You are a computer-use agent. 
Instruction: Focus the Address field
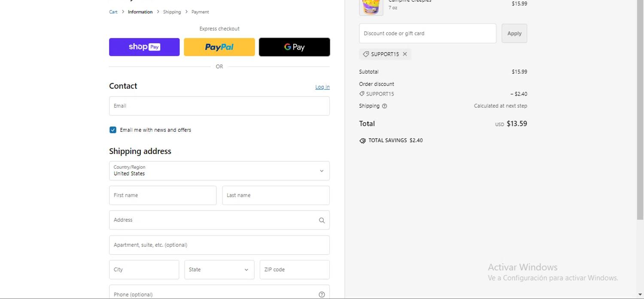coord(219,220)
